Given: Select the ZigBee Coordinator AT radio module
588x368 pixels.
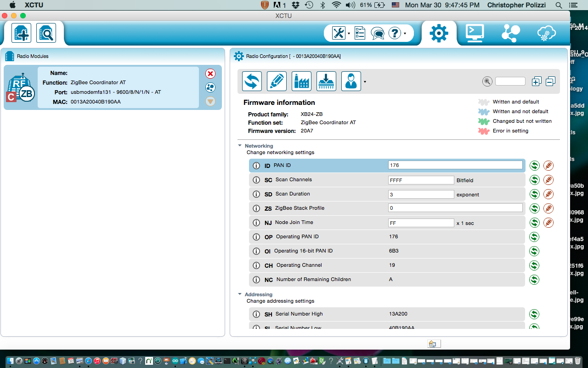Looking at the screenshot, I should point(113,87).
